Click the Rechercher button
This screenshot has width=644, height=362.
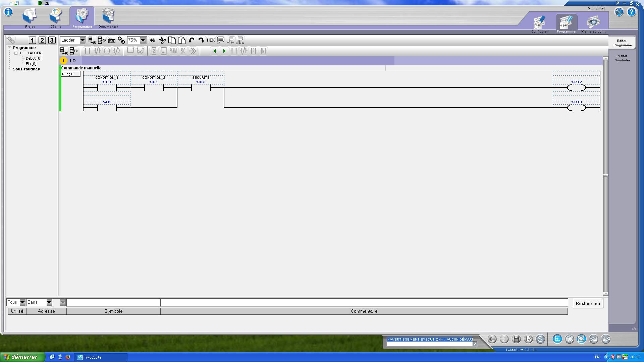(x=588, y=303)
